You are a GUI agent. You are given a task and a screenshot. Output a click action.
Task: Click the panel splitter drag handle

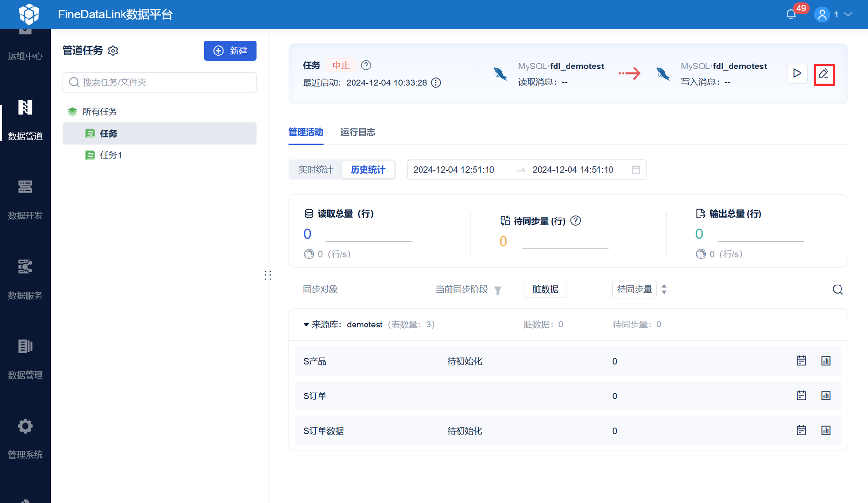[268, 275]
